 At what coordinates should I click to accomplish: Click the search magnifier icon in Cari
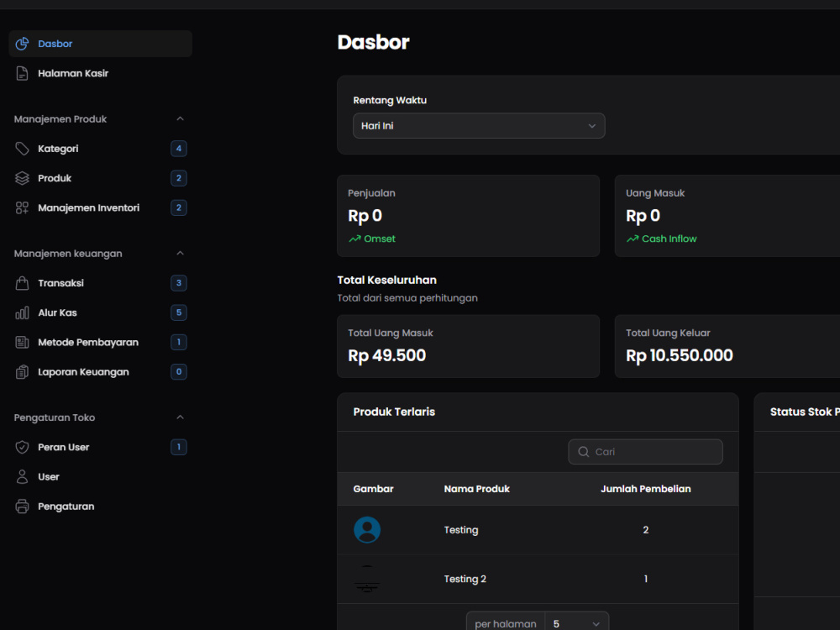point(584,452)
